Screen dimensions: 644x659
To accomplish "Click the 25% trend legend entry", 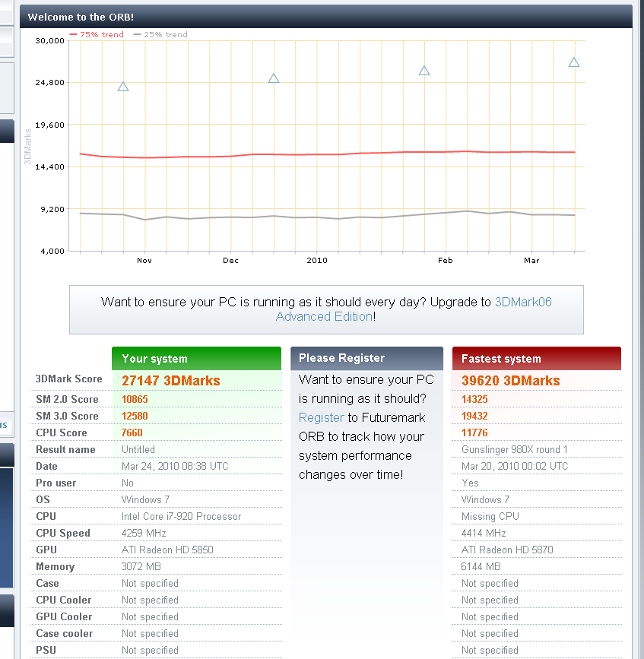I will [160, 34].
